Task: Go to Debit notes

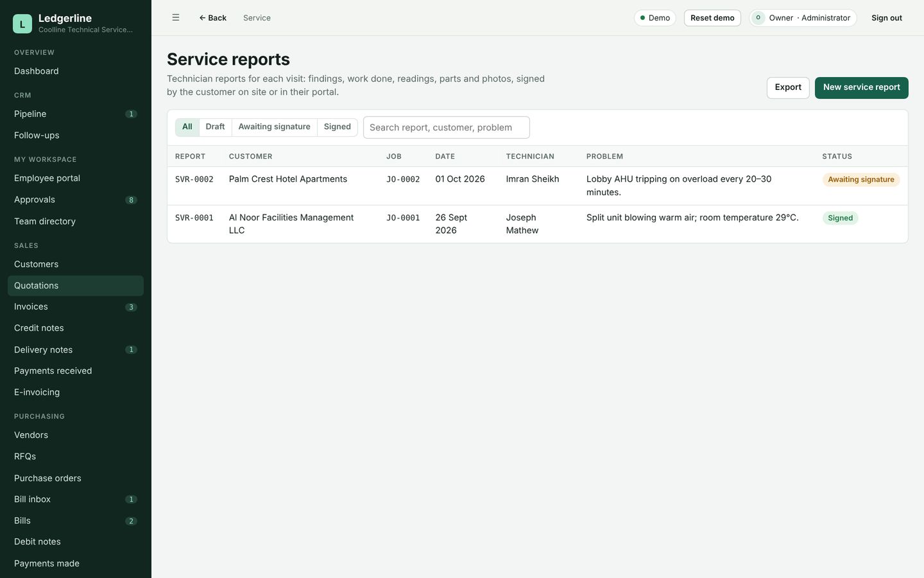Action: coord(76,542)
